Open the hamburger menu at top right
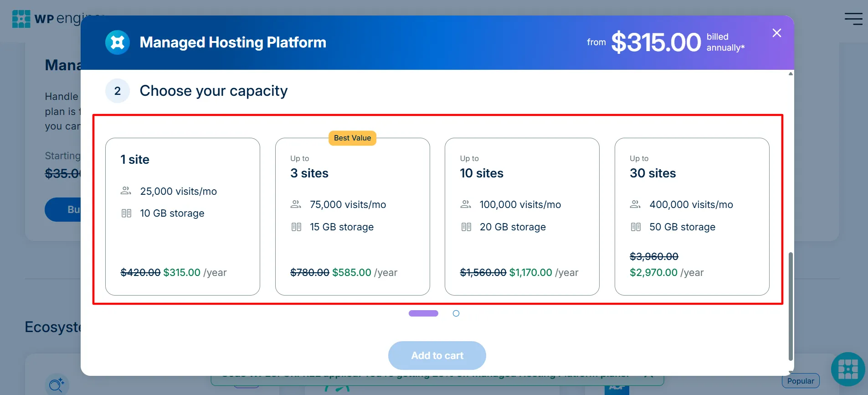This screenshot has height=395, width=868. (x=853, y=19)
